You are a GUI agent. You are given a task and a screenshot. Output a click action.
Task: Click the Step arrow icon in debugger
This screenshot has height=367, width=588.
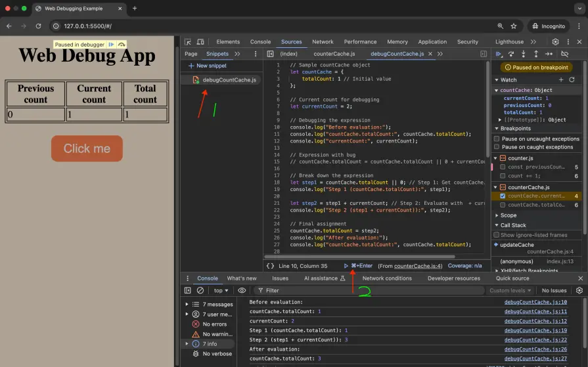(x=549, y=54)
